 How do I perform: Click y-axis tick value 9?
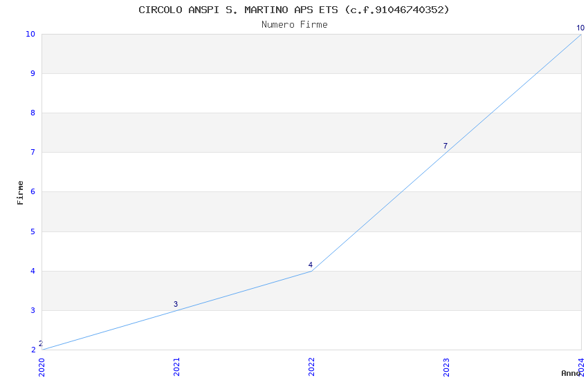click(x=33, y=73)
